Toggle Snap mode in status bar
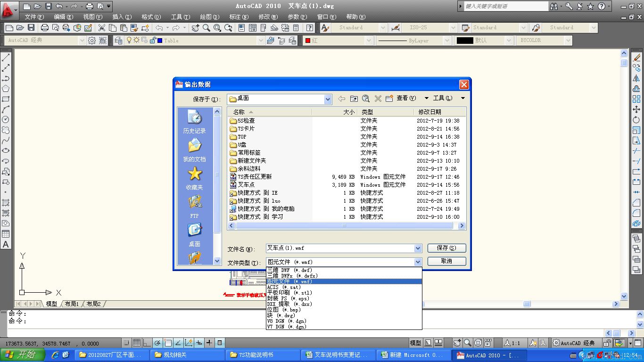Screen dimensions: 644x362 (126, 343)
